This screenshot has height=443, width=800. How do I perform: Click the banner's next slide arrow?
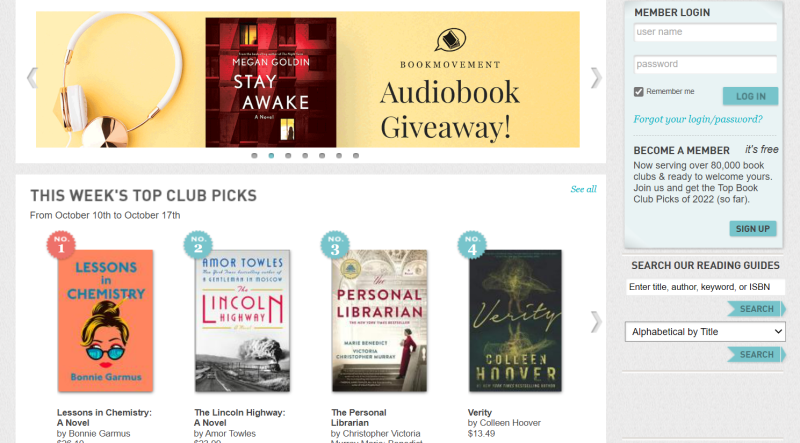click(x=596, y=78)
